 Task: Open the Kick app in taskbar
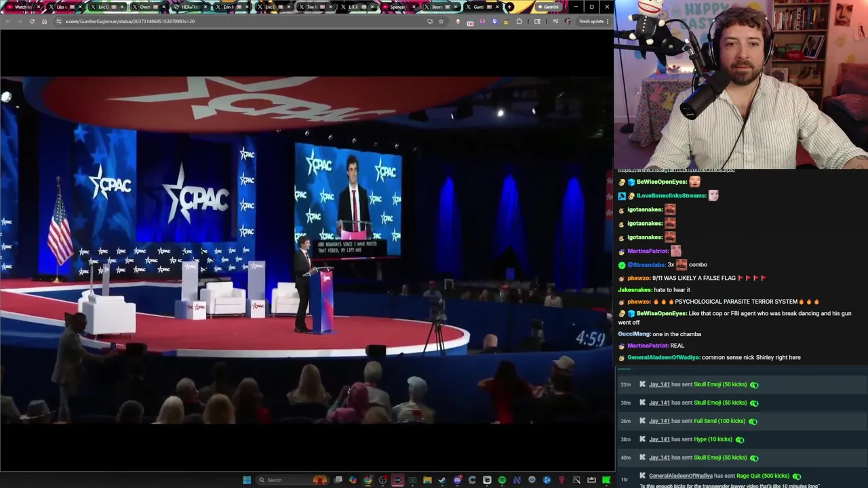[x=606, y=480]
